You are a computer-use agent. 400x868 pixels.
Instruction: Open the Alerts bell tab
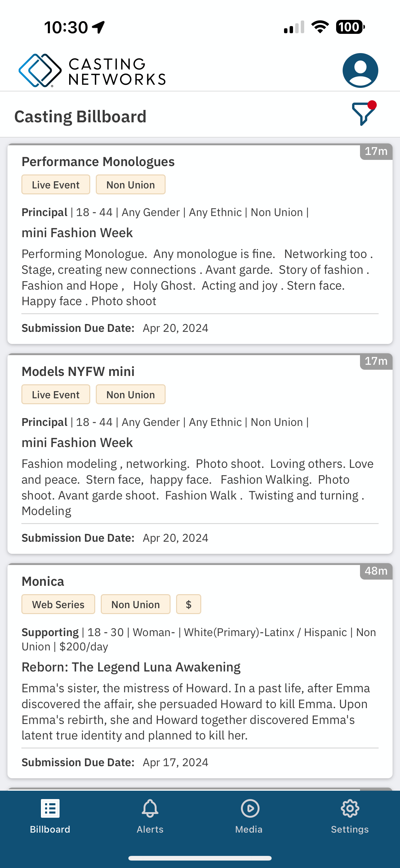[x=150, y=816]
